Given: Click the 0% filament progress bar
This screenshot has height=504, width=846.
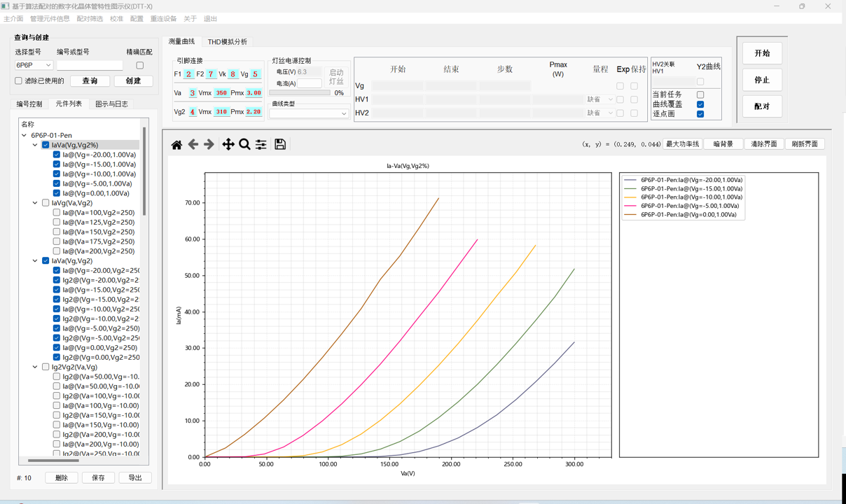Looking at the screenshot, I should pyautogui.click(x=300, y=92).
